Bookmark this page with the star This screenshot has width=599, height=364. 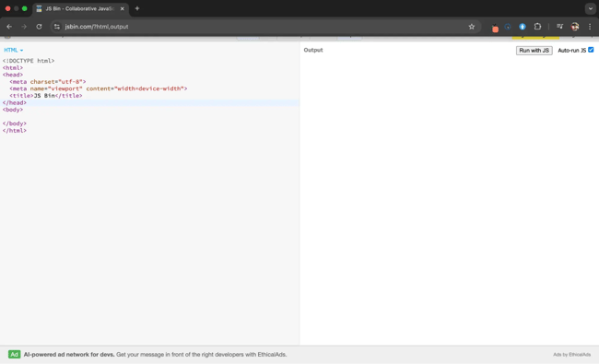pyautogui.click(x=472, y=27)
